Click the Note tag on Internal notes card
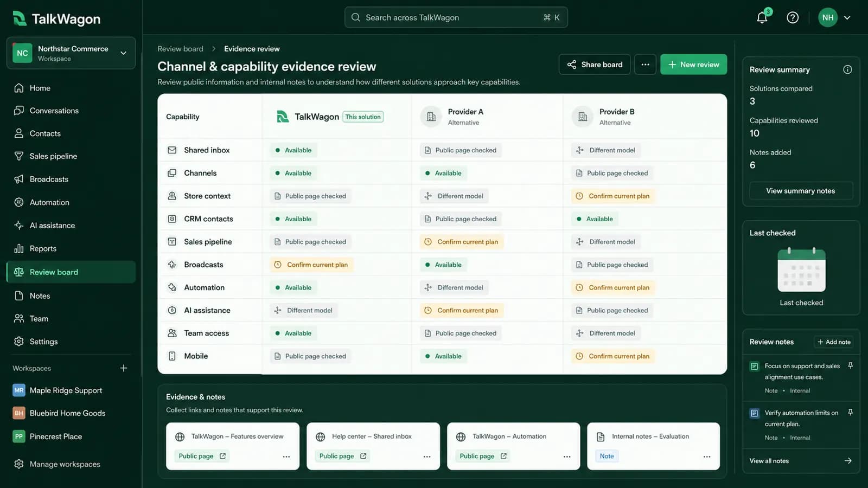Image resolution: width=868 pixels, height=488 pixels. click(x=607, y=456)
